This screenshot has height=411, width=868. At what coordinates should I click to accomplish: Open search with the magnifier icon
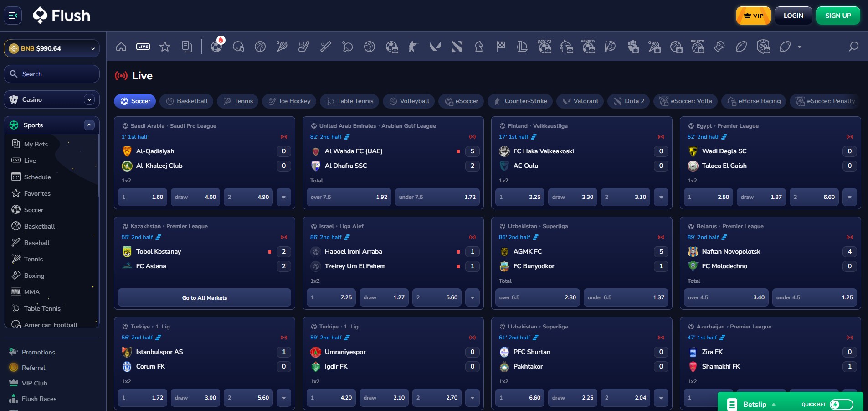coord(853,47)
